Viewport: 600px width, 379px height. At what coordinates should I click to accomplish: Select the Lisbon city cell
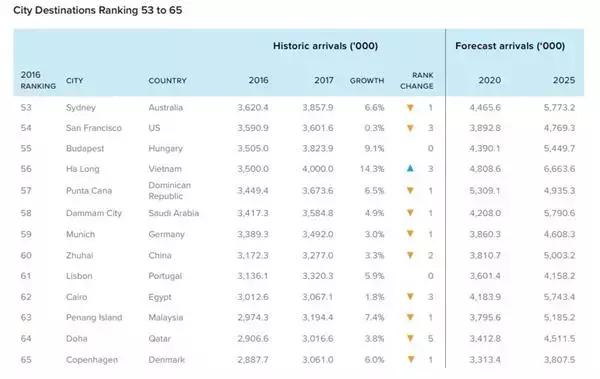click(79, 276)
